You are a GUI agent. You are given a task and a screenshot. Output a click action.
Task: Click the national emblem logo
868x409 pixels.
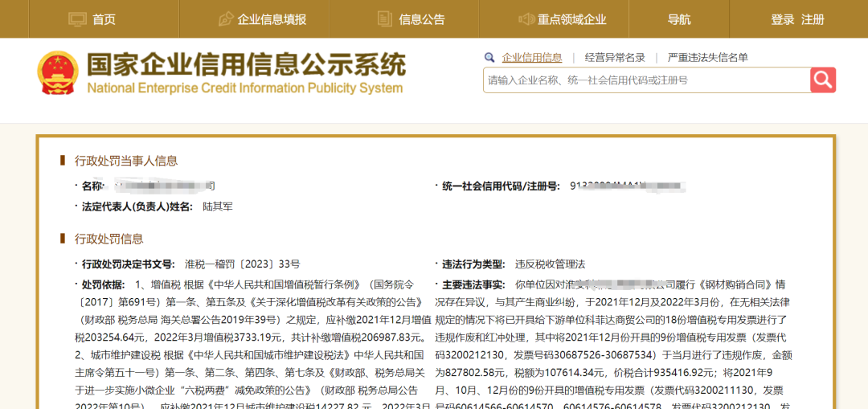58,72
